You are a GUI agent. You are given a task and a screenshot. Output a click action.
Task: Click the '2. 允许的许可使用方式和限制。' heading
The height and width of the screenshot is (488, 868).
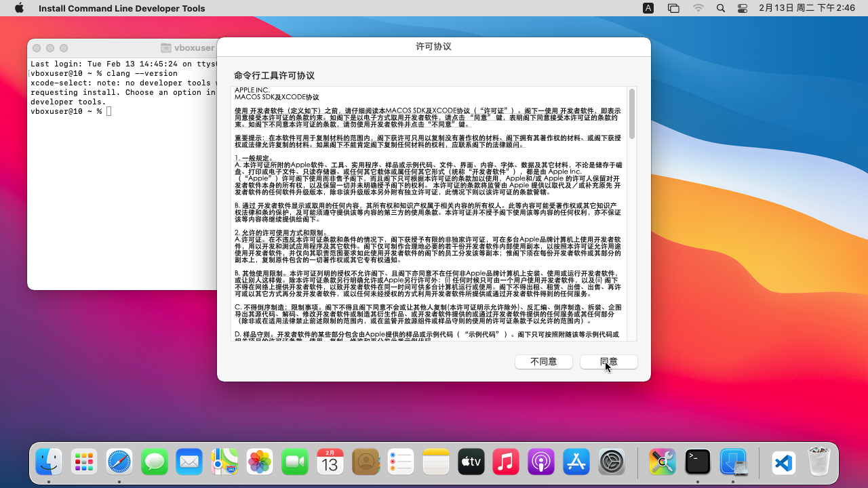pos(281,232)
